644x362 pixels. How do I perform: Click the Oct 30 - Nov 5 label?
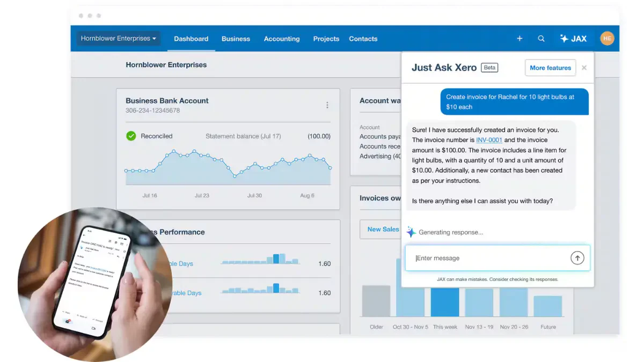411,327
